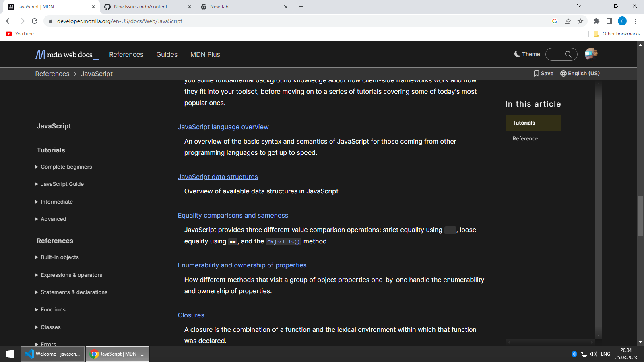Expand the Built-in objects section
This screenshot has width=644, height=362.
(x=60, y=257)
